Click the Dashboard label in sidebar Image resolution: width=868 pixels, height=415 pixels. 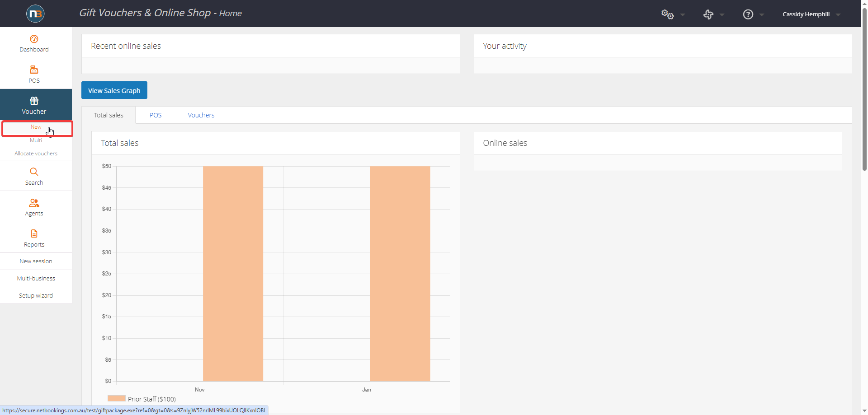click(x=34, y=50)
